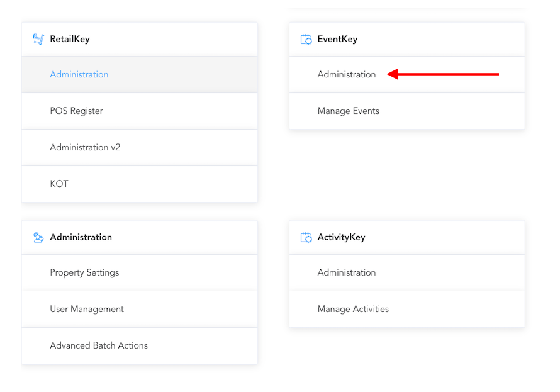
Task: Click the Administration section header icon
Action: (x=38, y=237)
